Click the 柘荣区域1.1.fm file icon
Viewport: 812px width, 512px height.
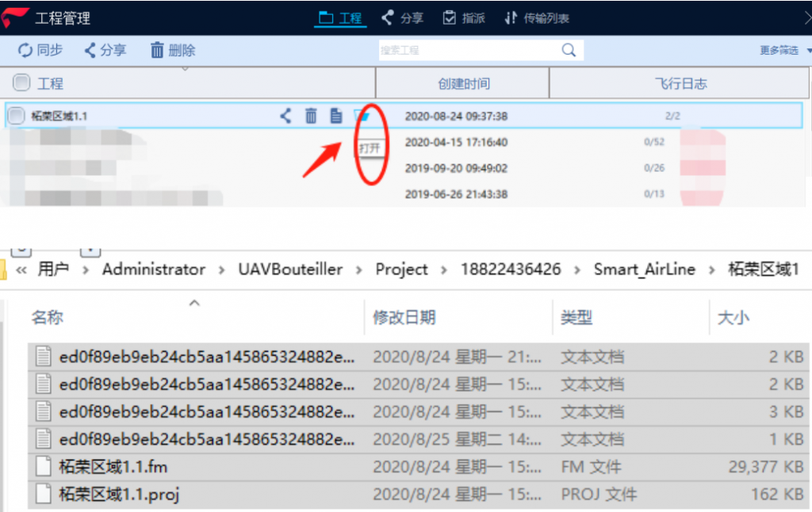(44, 467)
